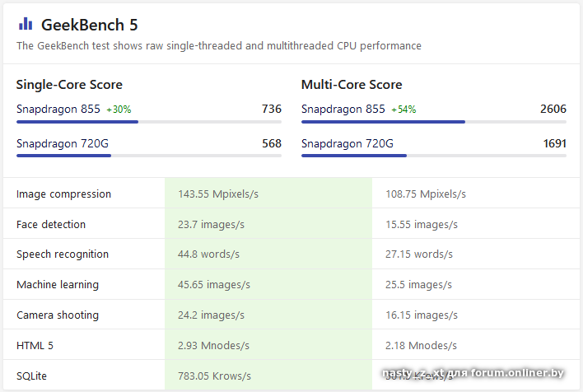Select the Multi-Core Score heading
Image resolution: width=583 pixels, height=392 pixels.
coord(352,85)
